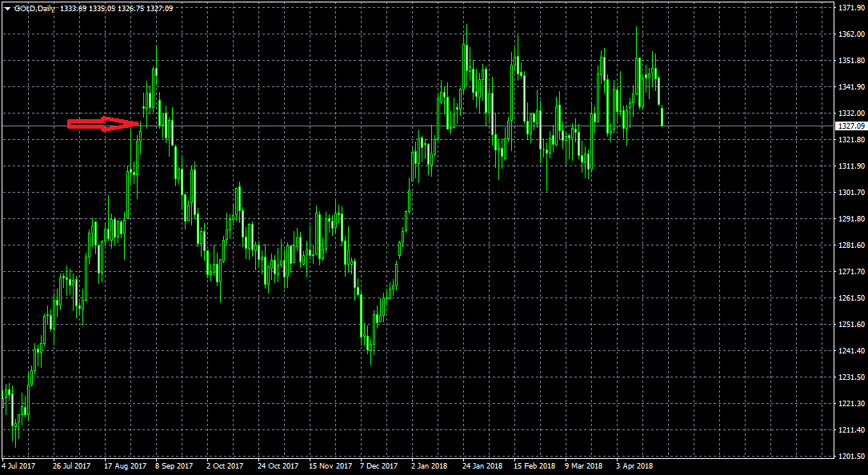Image resolution: width=868 pixels, height=475 pixels.
Task: Select the close value 1327.09 in header
Action: click(x=160, y=8)
